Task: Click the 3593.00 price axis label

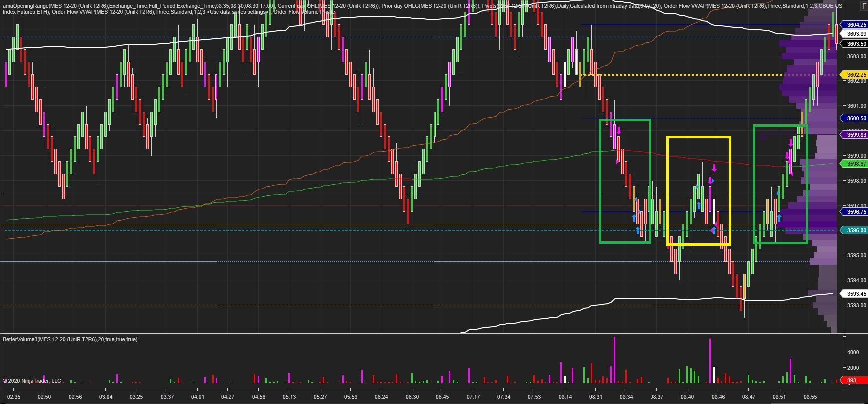Action: (857, 305)
